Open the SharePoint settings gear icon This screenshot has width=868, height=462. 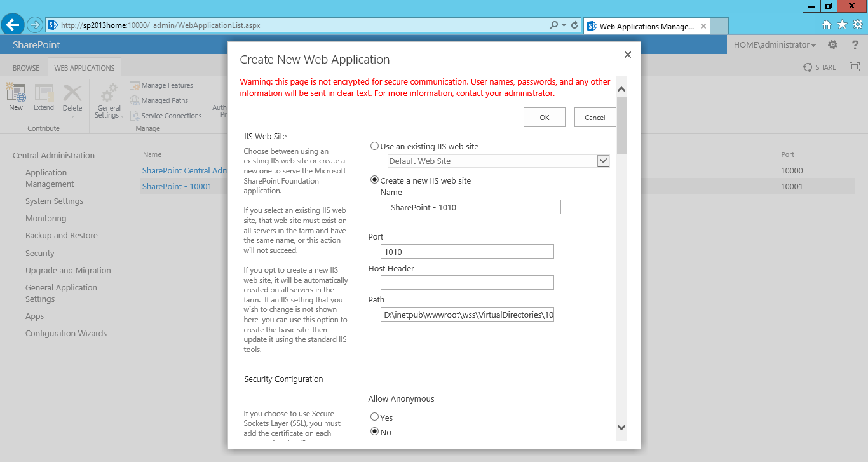tap(832, 45)
